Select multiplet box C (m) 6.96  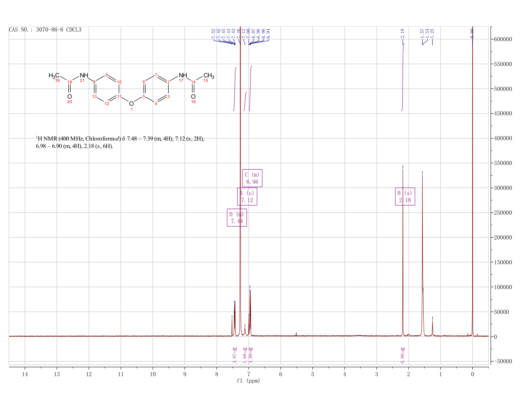coord(252,178)
